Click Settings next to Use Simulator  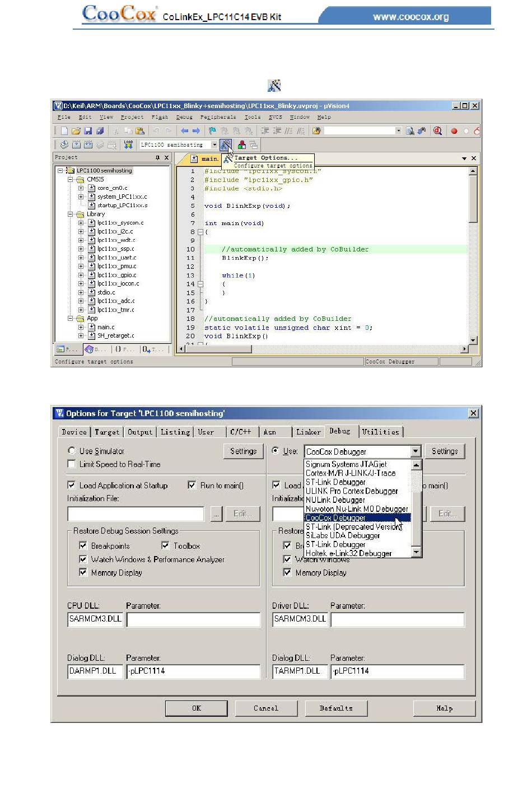tap(244, 451)
